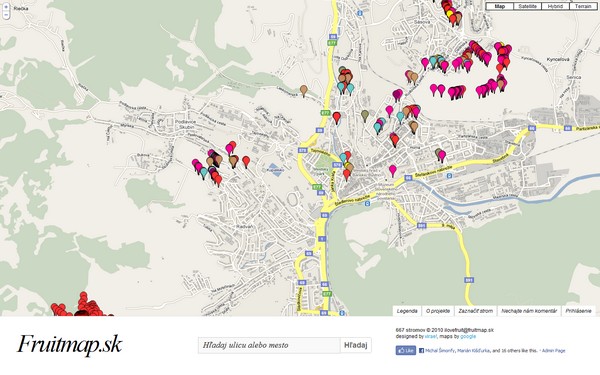This screenshot has width=600, height=375.
Task: Open the designer credit link after 'designed by'
Action: pos(431,336)
